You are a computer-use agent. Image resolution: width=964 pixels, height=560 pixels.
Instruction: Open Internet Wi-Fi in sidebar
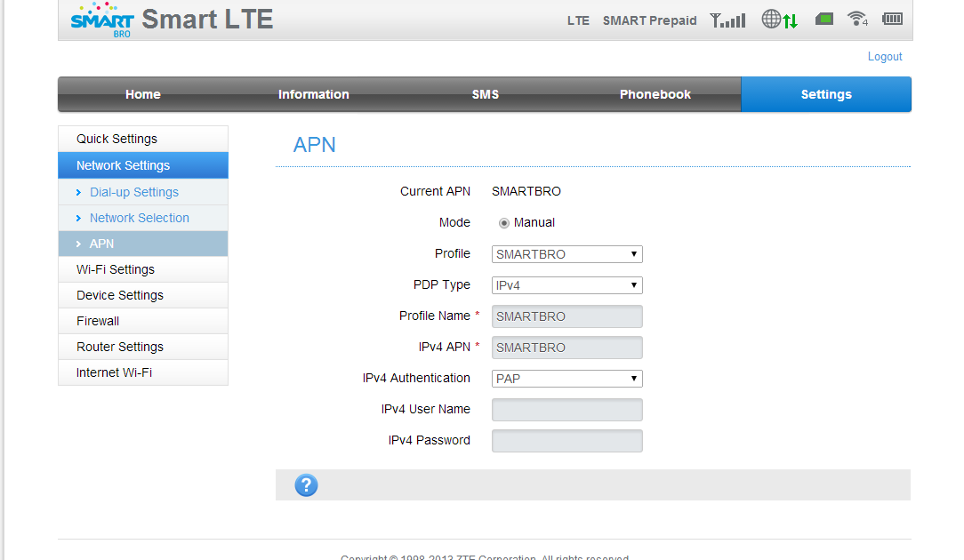pyautogui.click(x=143, y=372)
